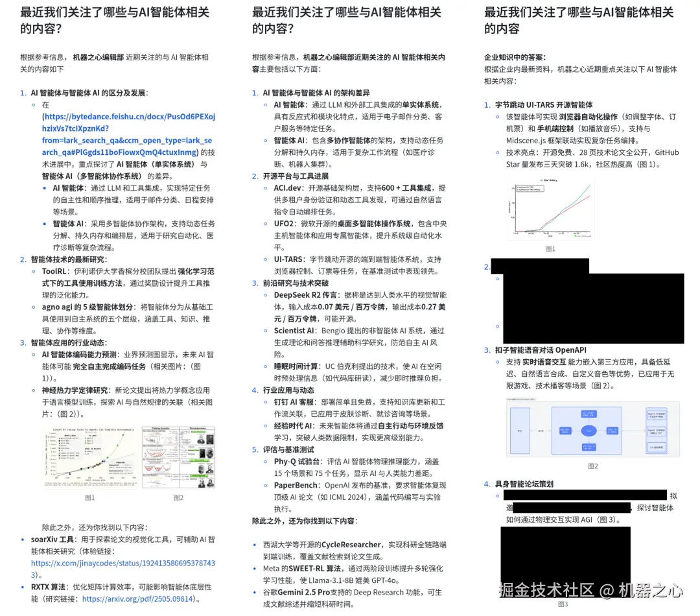Click bold text "睡眠时间计算"
Image resolution: width=700 pixels, height=616 pixels.
[296, 367]
